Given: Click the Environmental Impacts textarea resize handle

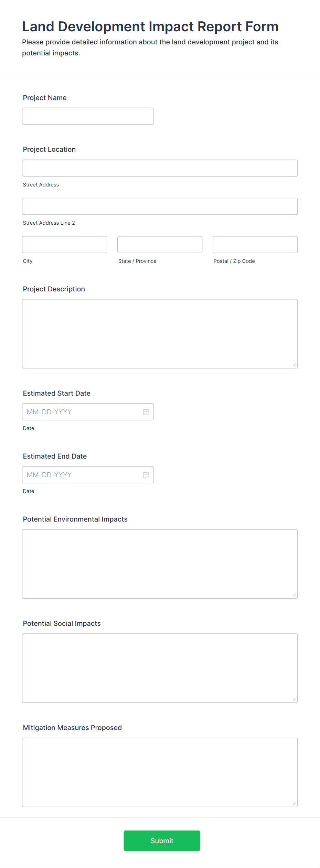Looking at the screenshot, I should (294, 595).
